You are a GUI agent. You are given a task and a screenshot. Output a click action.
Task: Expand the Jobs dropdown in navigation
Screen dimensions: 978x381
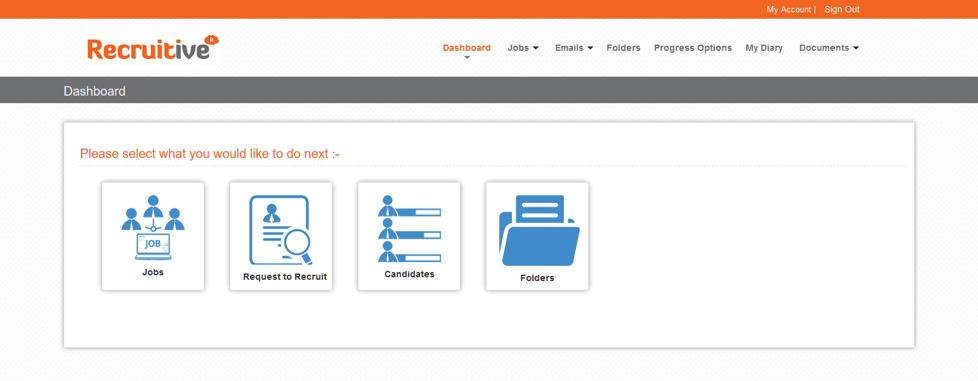click(x=523, y=47)
